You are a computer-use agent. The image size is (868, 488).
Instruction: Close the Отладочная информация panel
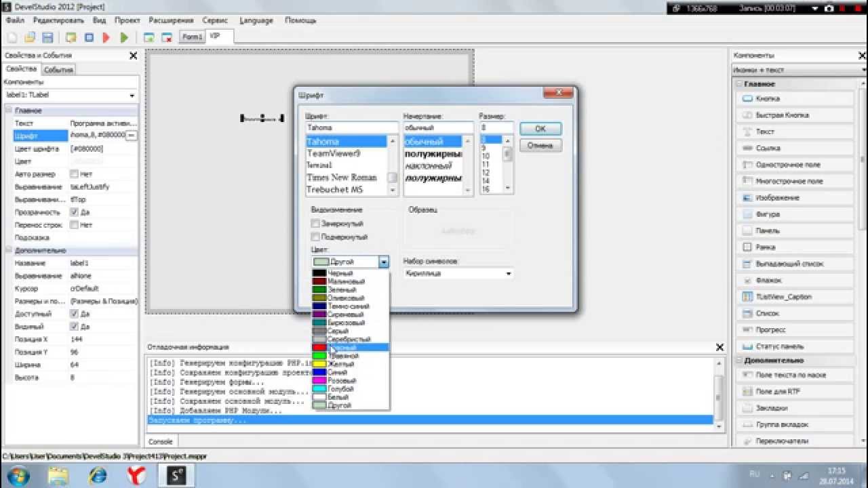point(719,347)
